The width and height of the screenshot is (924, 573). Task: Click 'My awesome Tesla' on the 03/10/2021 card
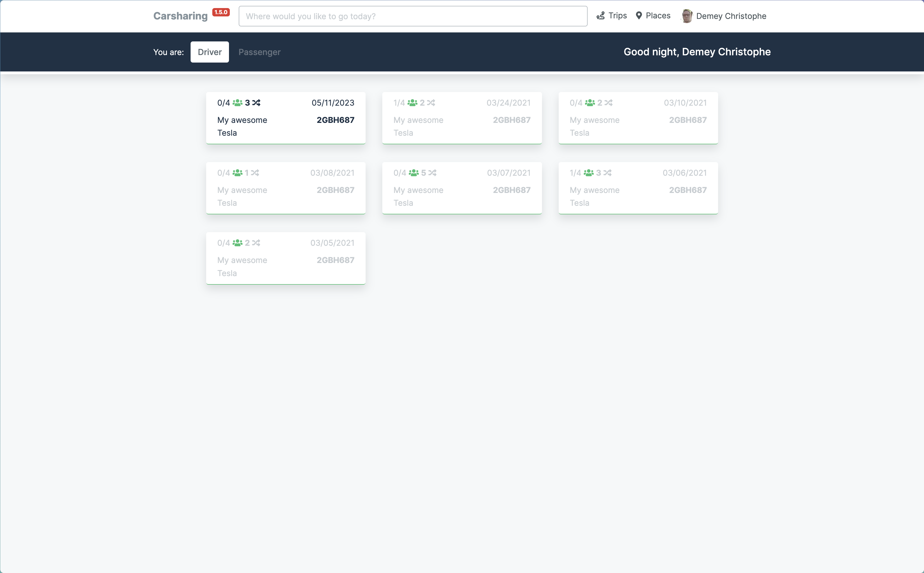coord(595,126)
